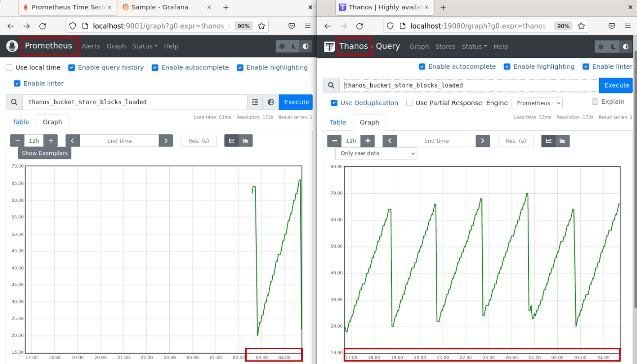Decrease the 12h time range in Thanos
This screenshot has height=364, width=637.
[335, 141]
